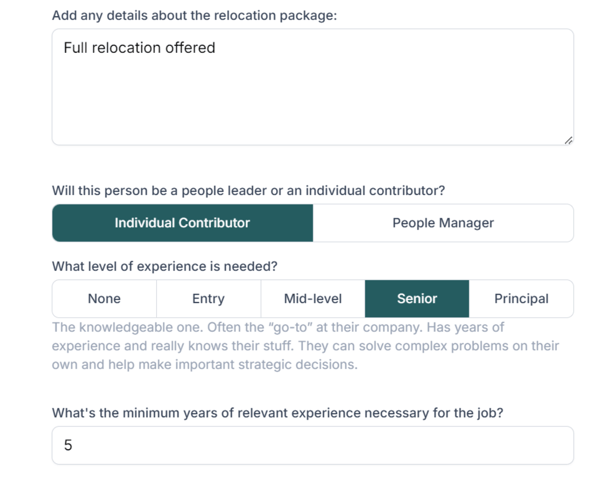Viewport: 600px width, 482px height.
Task: Click the value 5 in the years field
Action: (68, 445)
